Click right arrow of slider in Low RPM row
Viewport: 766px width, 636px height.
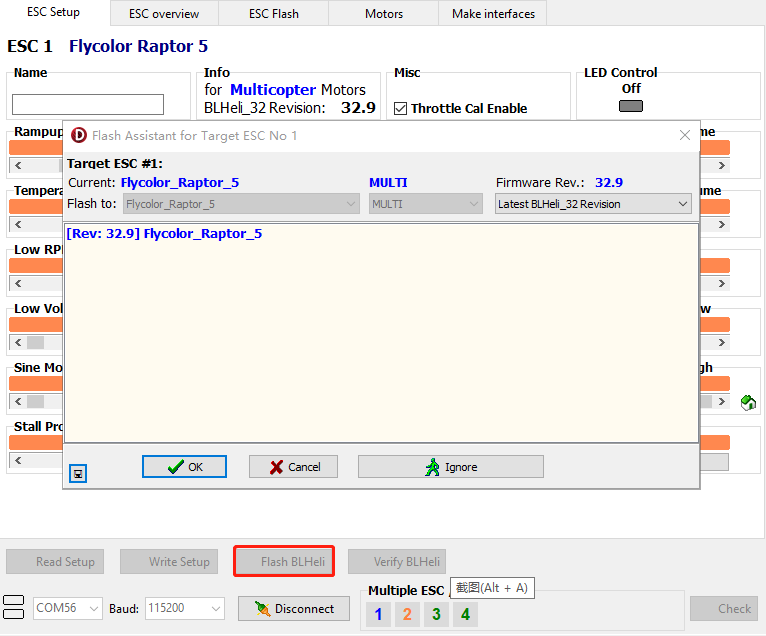pos(722,283)
